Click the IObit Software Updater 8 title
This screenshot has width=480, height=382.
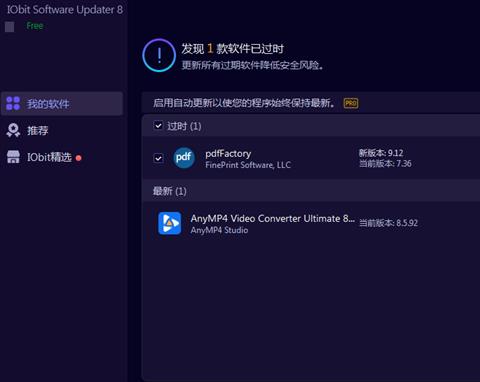coord(65,10)
